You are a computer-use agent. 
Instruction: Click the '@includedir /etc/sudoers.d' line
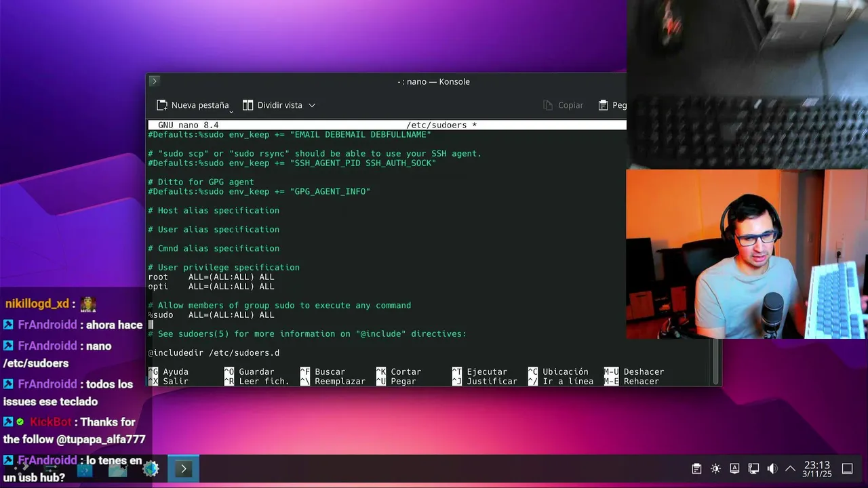[x=214, y=353]
